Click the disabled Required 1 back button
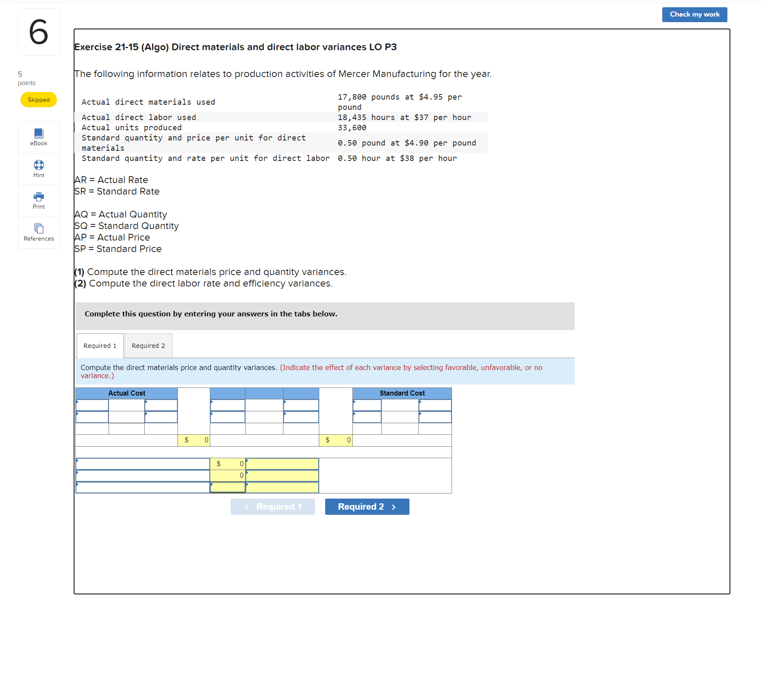Image resolution: width=764 pixels, height=700 pixels. (273, 507)
